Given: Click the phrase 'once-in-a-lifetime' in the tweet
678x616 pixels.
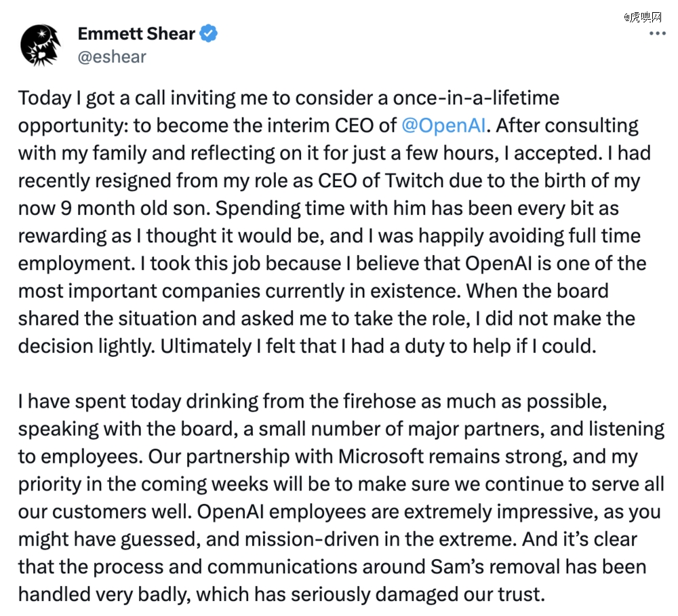Looking at the screenshot, I should tap(476, 98).
